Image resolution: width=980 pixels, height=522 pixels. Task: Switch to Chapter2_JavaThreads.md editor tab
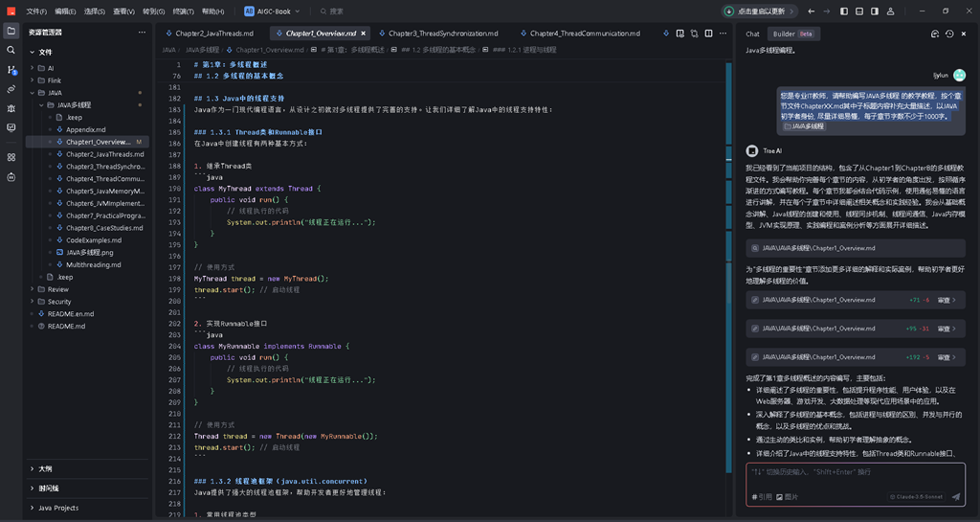click(209, 34)
